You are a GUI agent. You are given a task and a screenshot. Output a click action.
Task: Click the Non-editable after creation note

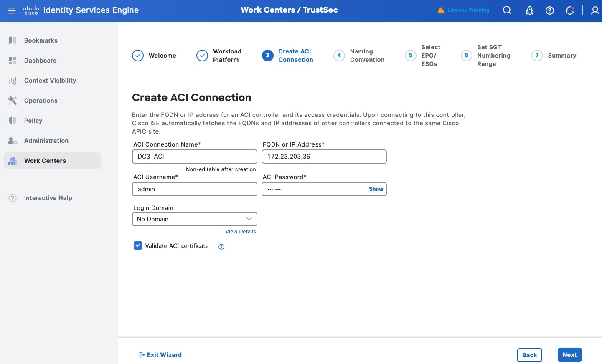point(221,169)
